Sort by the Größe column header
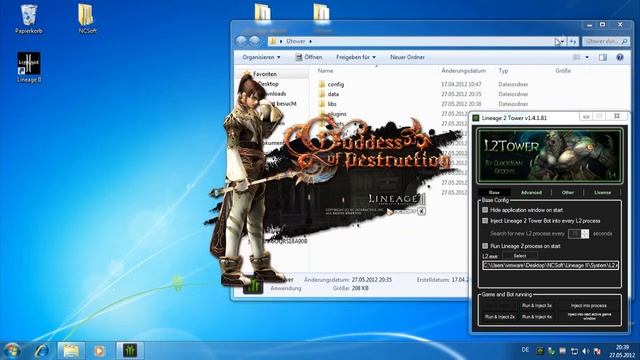Viewport: 640px width, 360px height. click(x=563, y=71)
